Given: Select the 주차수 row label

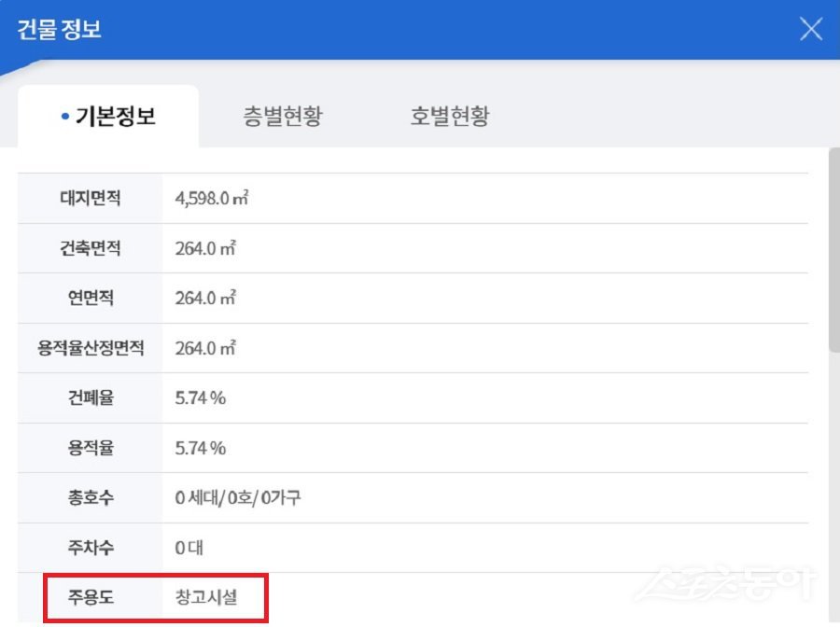Looking at the screenshot, I should pos(90,549).
